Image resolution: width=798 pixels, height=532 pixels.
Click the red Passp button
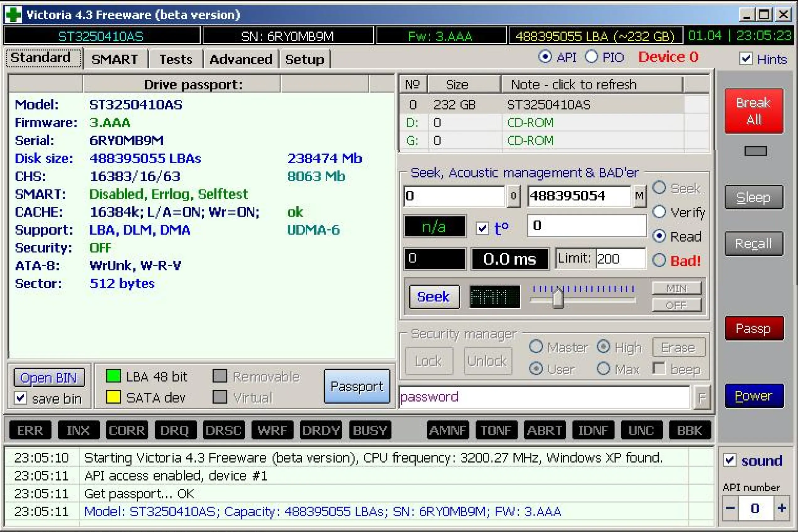point(753,328)
